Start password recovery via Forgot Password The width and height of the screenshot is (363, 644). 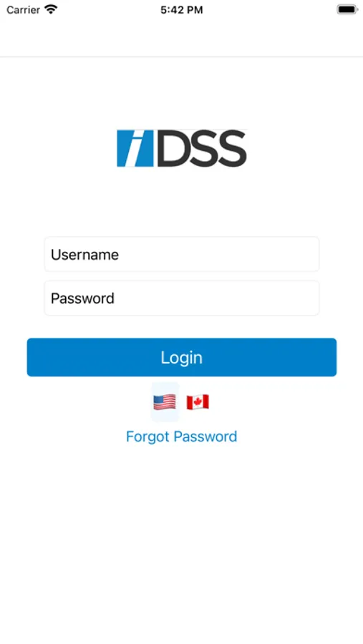(182, 436)
